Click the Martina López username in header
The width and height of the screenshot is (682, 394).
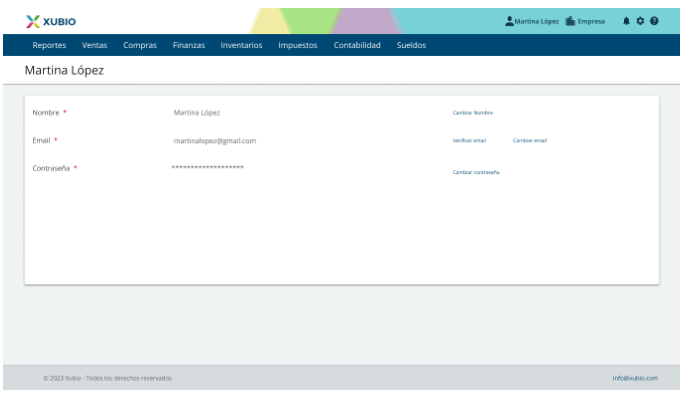537,21
